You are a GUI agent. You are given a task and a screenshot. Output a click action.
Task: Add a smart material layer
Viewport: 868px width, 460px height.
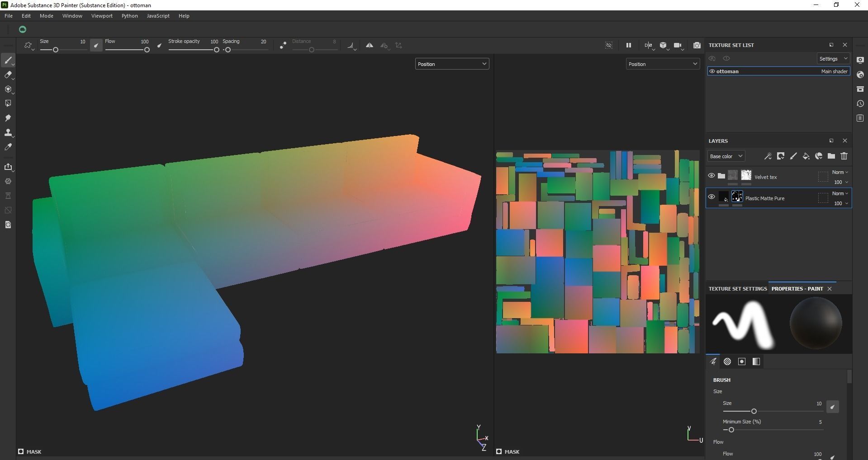tap(819, 156)
